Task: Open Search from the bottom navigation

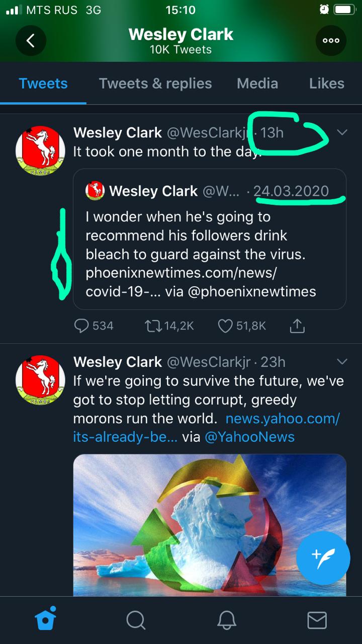Action: tap(136, 620)
